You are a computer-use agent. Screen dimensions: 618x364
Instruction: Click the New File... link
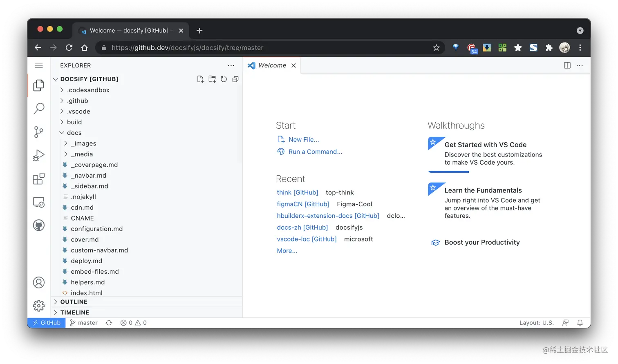[304, 140]
